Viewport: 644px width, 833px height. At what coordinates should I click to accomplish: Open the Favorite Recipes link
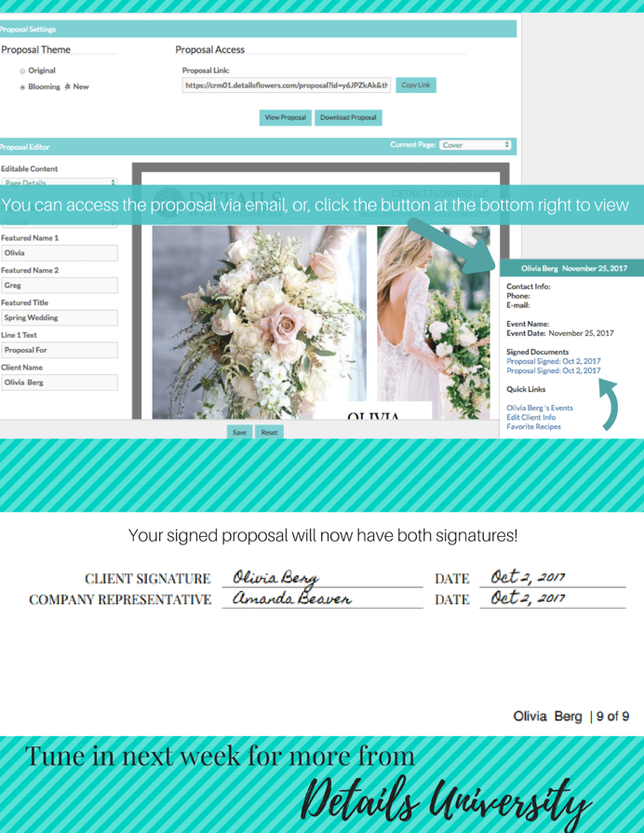click(533, 426)
